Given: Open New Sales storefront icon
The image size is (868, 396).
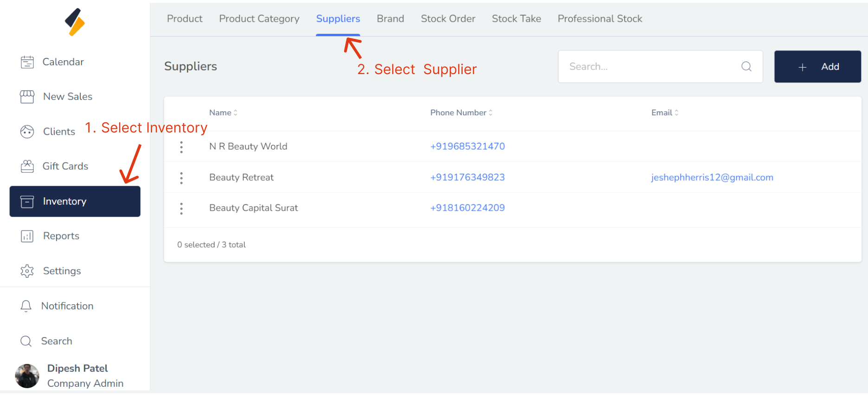Looking at the screenshot, I should [x=27, y=97].
